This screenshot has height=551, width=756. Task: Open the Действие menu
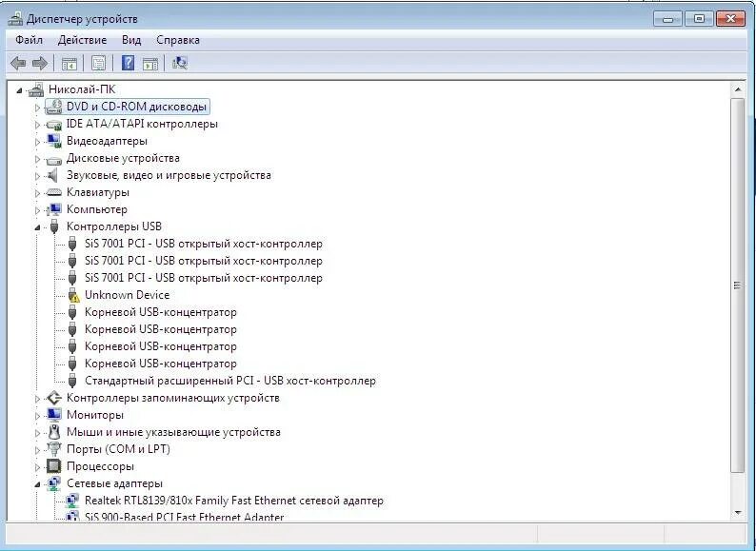pyautogui.click(x=82, y=40)
